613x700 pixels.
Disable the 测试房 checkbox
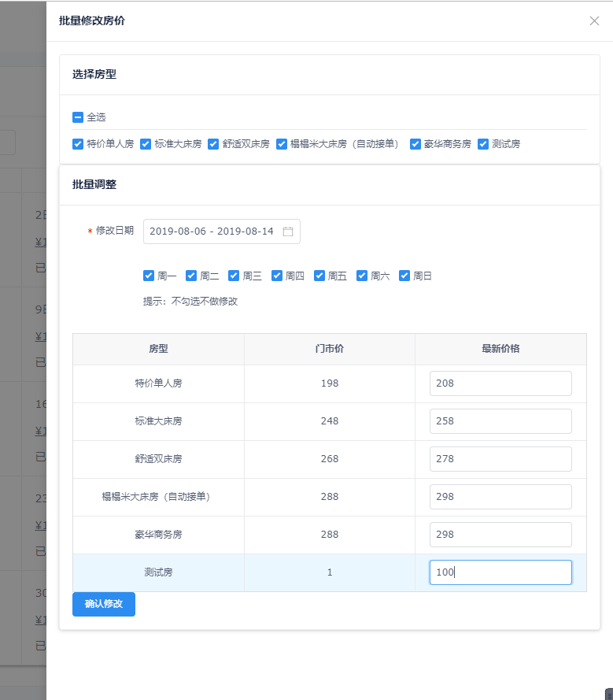point(483,144)
